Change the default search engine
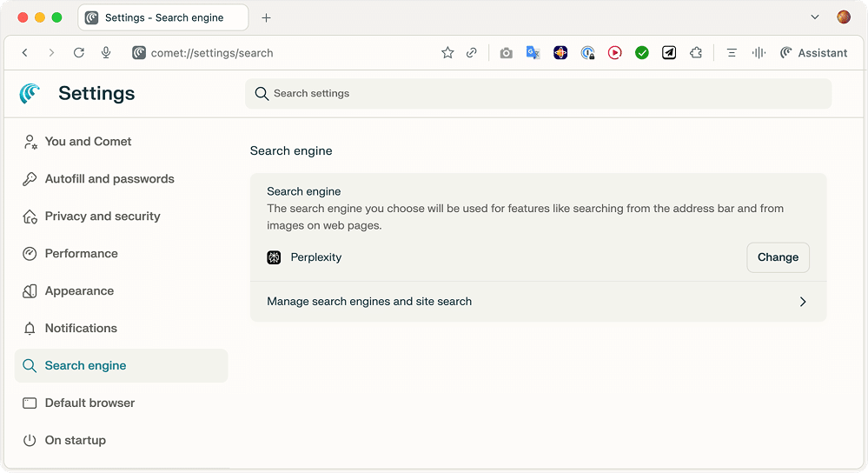 (x=778, y=257)
